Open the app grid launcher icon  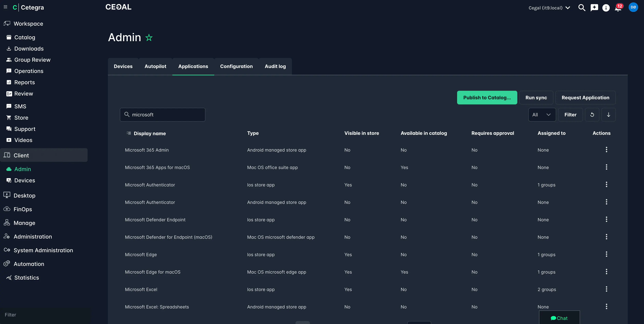[5, 7]
